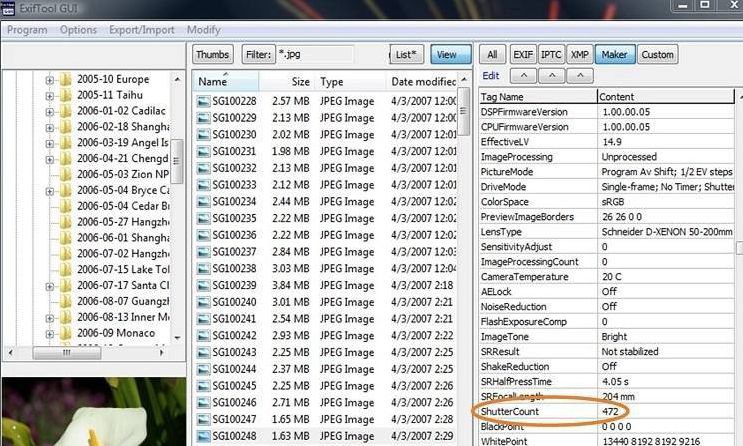The image size is (743, 446).
Task: Select the CameraTemperature tag row
Action: coord(607,277)
